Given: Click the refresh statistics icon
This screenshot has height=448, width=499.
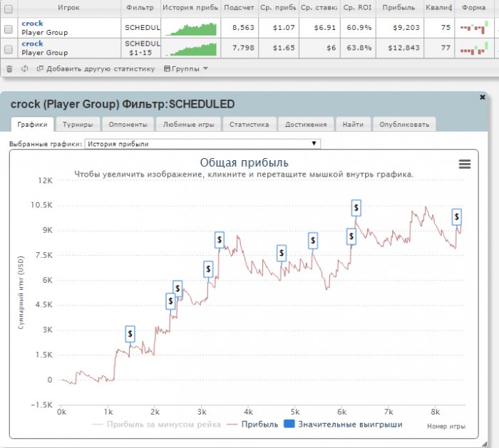Looking at the screenshot, I should (25, 68).
